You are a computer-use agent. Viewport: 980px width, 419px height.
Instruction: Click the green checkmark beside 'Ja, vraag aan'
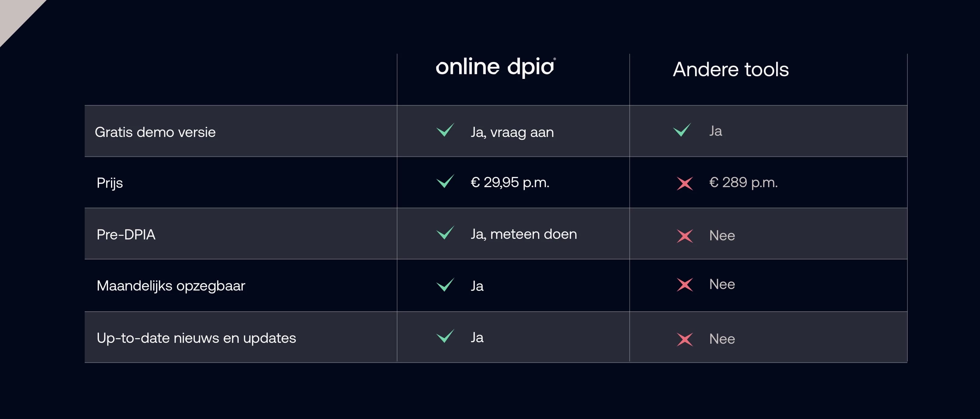(x=445, y=130)
